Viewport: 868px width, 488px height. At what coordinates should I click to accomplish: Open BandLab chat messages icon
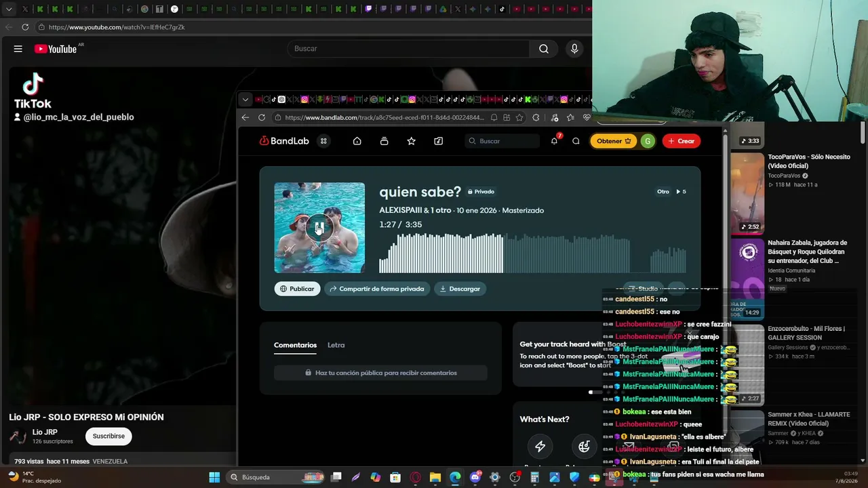(x=576, y=141)
